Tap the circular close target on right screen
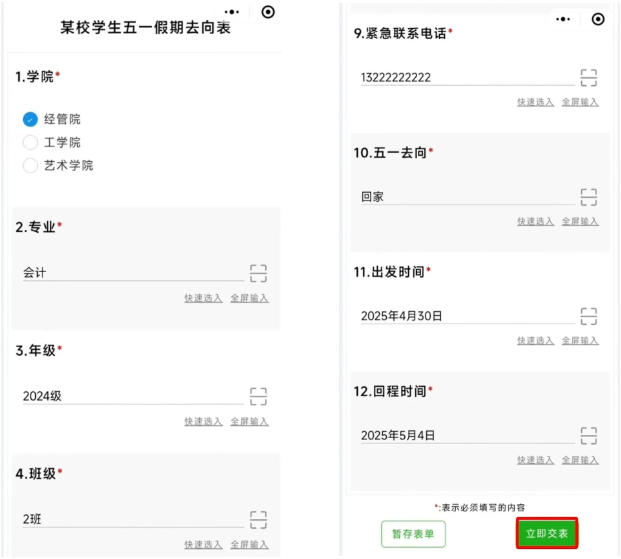 click(x=598, y=19)
